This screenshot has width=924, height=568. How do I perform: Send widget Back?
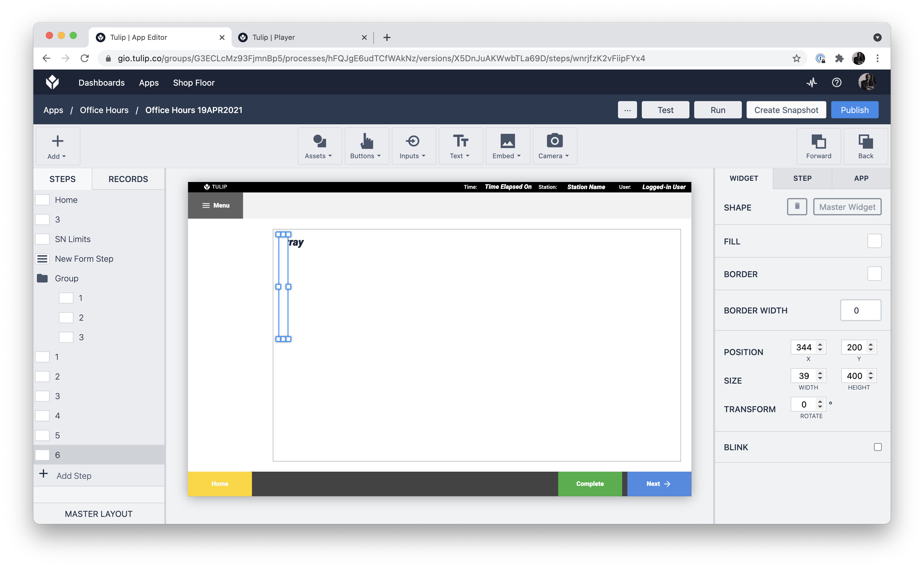click(865, 146)
